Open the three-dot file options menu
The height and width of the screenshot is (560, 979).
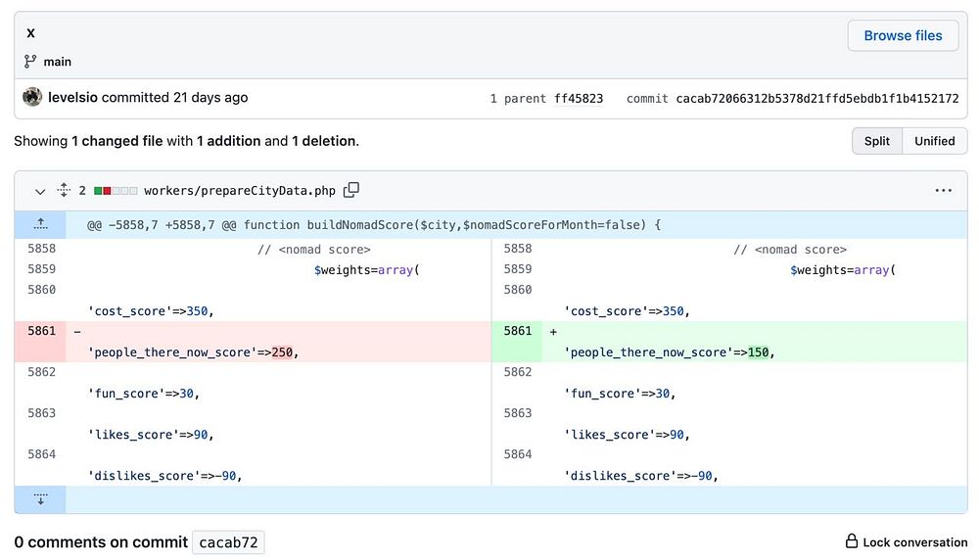point(943,191)
